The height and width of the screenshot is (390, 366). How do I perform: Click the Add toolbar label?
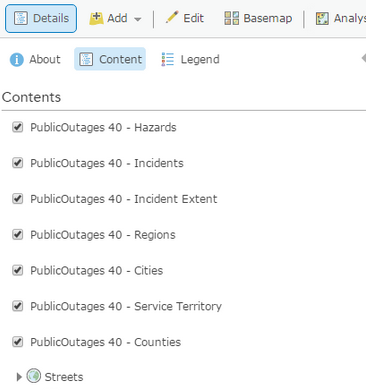tap(117, 18)
